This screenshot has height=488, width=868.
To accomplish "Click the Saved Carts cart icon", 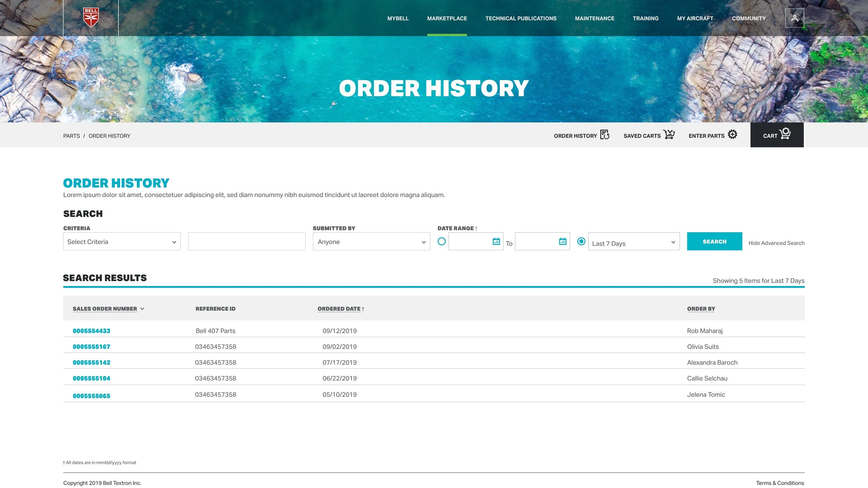I will click(x=669, y=134).
